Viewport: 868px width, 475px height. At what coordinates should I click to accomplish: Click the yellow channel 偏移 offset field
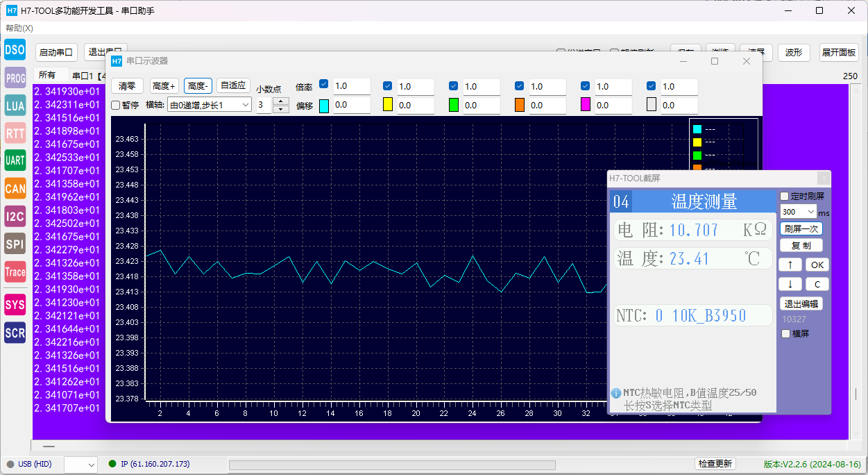point(415,106)
